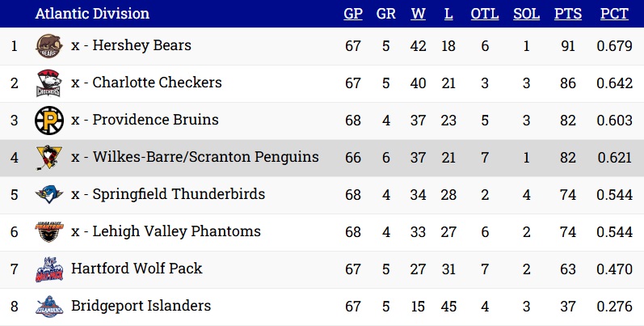Click the Atlantic Division heading

92,14
